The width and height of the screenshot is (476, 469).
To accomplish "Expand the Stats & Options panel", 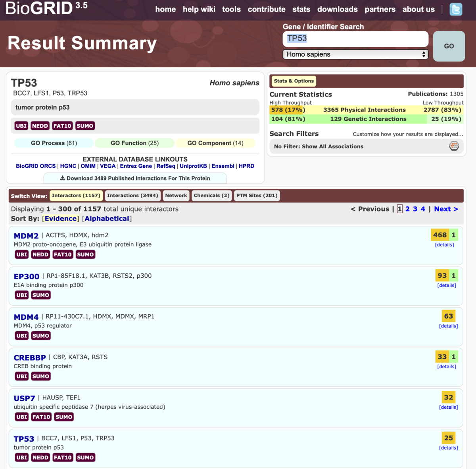I will click(x=293, y=81).
